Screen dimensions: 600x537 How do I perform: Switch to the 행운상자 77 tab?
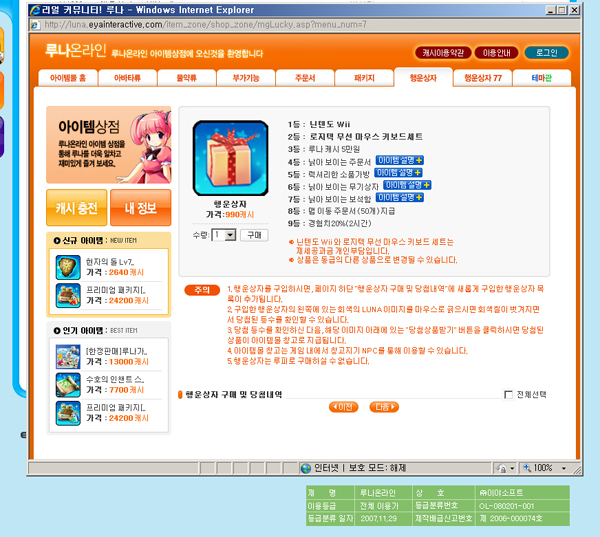(483, 78)
